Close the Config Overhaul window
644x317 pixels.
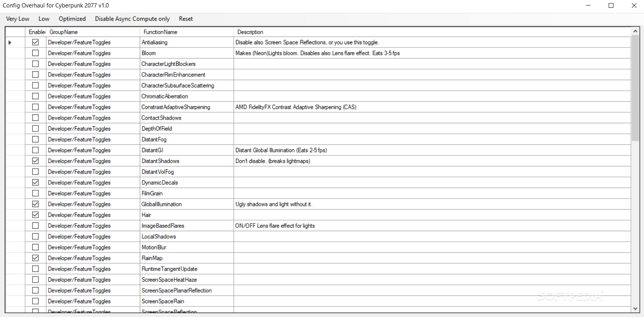tap(634, 5)
